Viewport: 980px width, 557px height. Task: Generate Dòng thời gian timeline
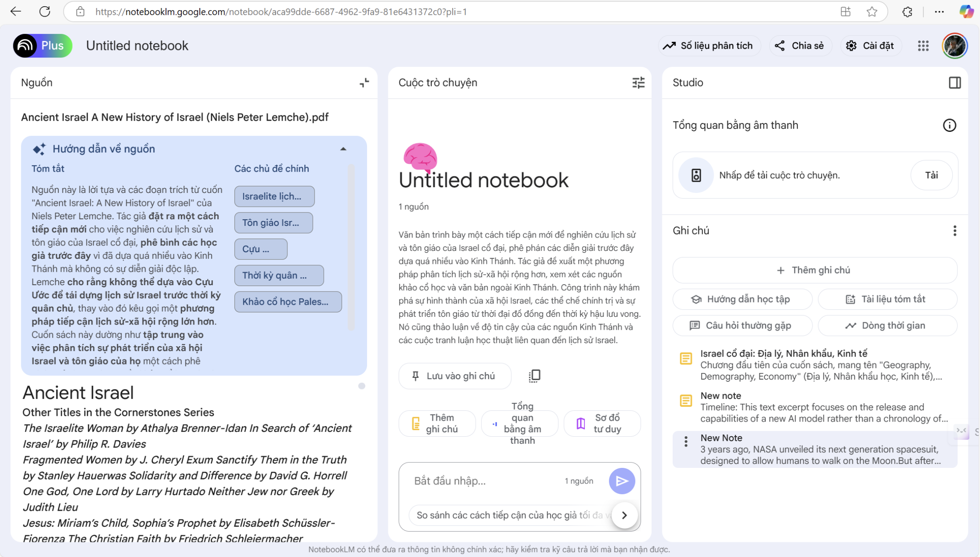[x=887, y=325]
